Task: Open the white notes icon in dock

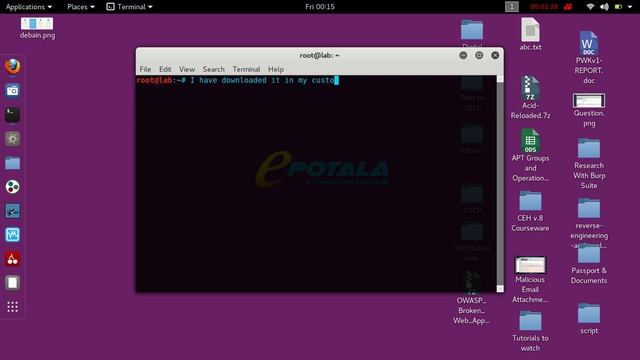Action: [13, 282]
